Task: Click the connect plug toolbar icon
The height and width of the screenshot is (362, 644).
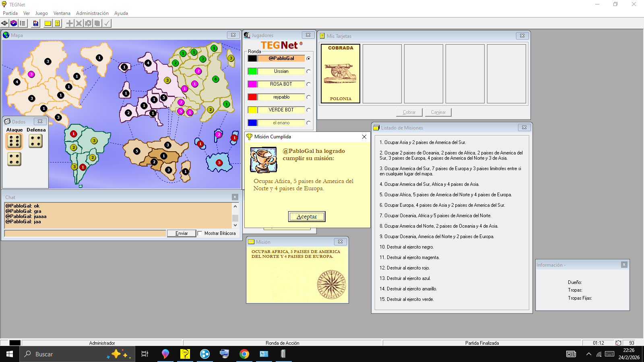Action: pos(4,23)
